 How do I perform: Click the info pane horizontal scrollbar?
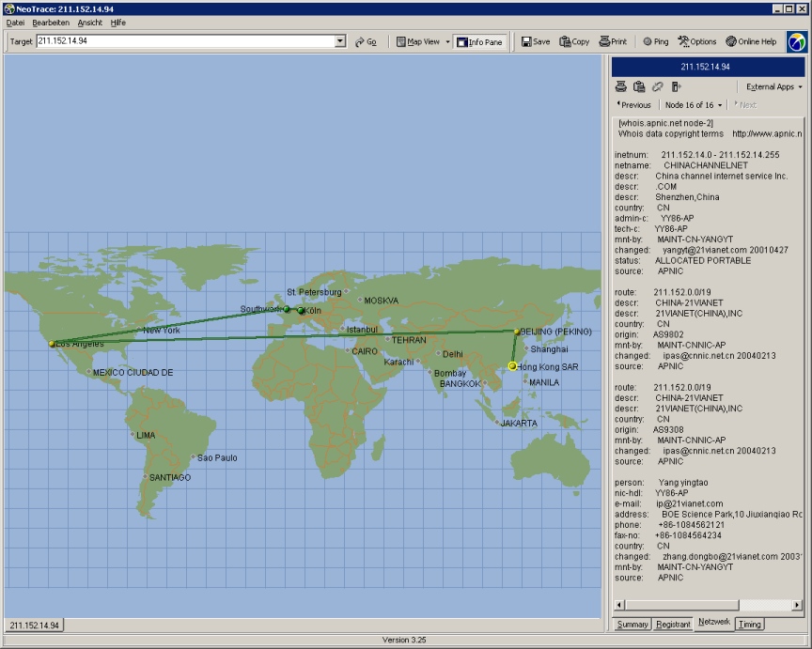pyautogui.click(x=707, y=605)
